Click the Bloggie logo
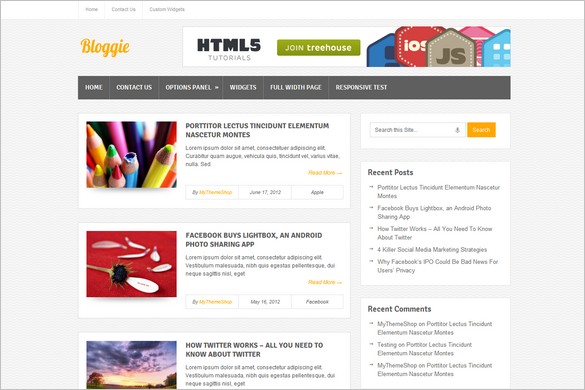The height and width of the screenshot is (390, 585). point(105,47)
